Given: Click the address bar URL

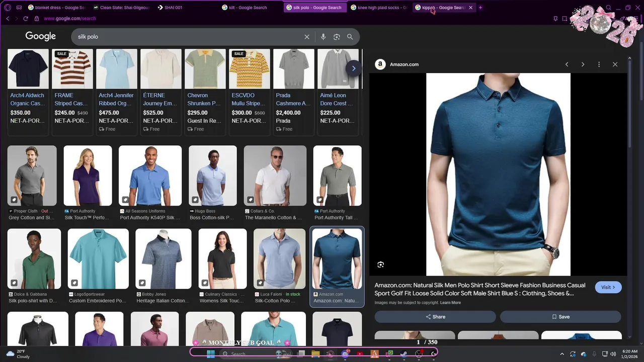Looking at the screenshot, I should (69, 19).
